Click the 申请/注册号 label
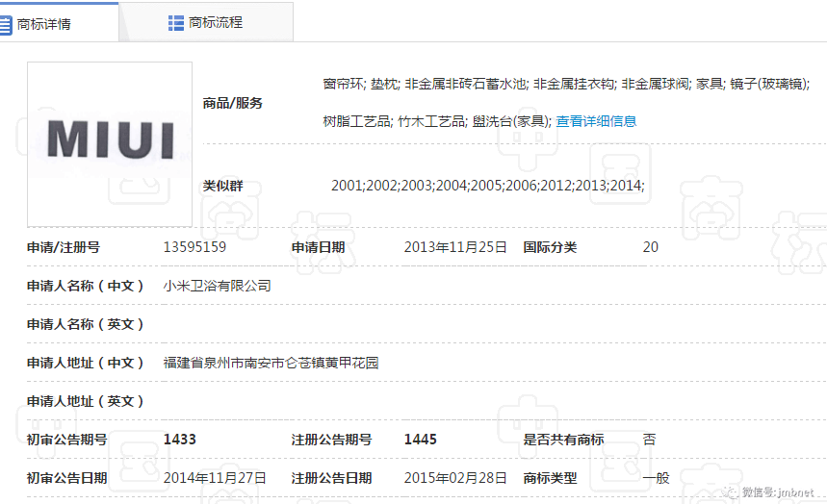827x504 pixels. [64, 247]
